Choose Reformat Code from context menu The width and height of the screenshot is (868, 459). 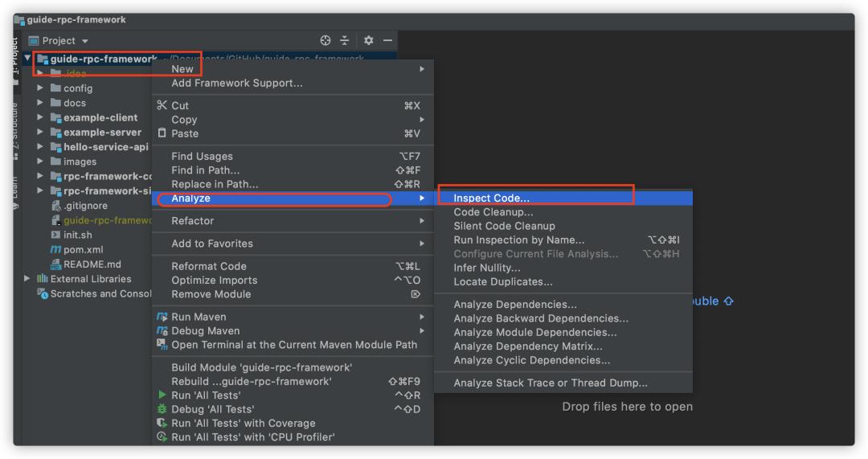[x=209, y=266]
